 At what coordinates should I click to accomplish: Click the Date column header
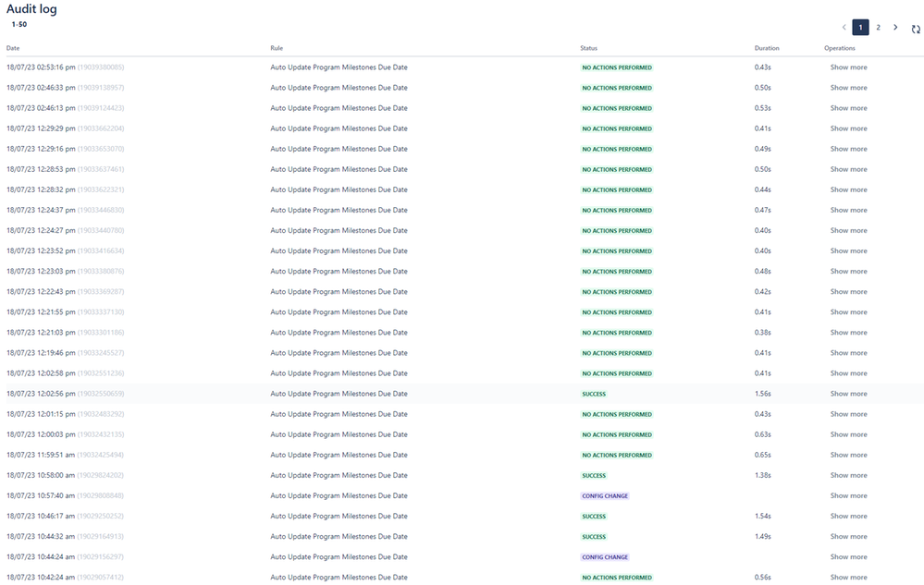click(13, 48)
